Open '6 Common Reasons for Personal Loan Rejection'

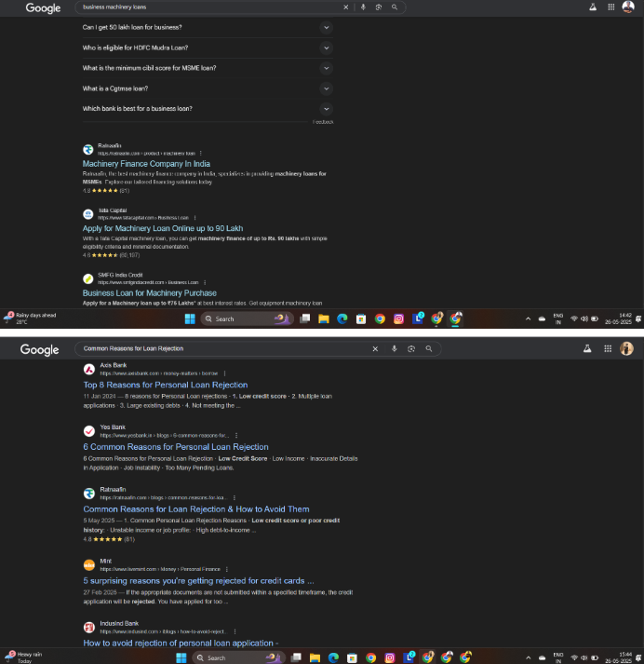pyautogui.click(x=176, y=447)
